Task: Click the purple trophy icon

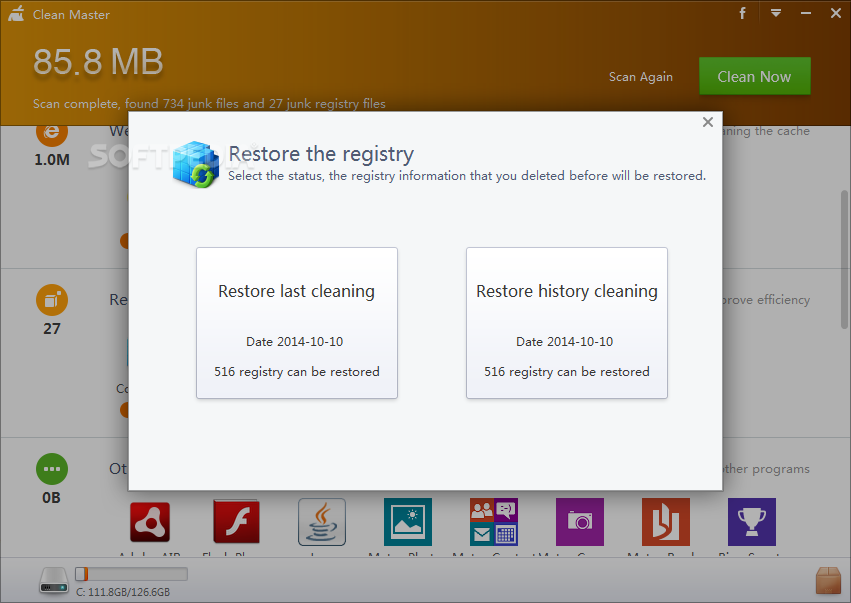Action: point(752,522)
